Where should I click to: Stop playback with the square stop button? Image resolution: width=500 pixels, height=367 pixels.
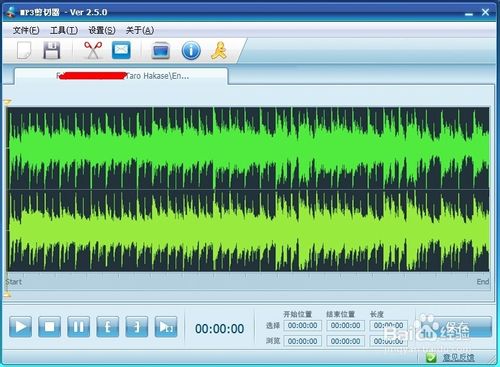tap(50, 327)
